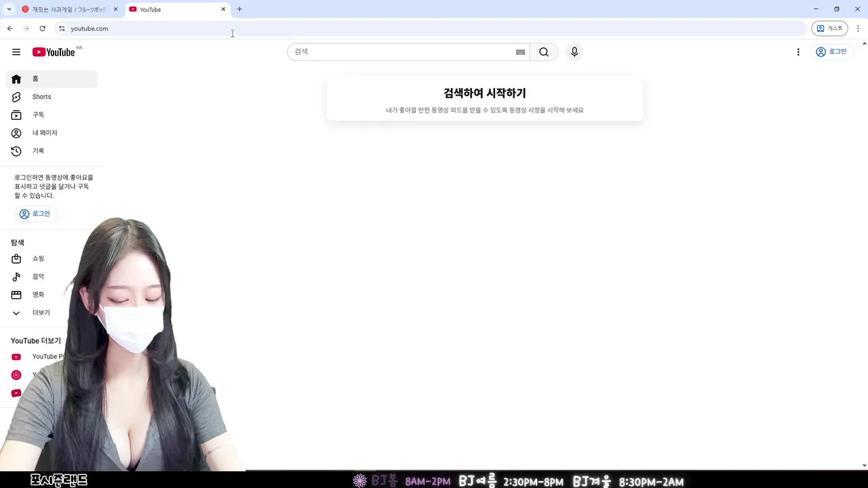The image size is (868, 488).
Task: Open the tab search dropdown arrow
Action: coord(9,9)
